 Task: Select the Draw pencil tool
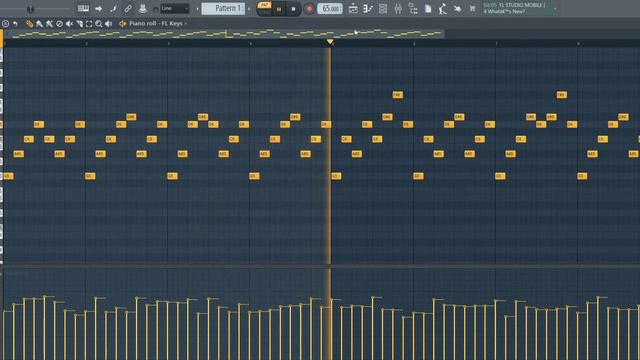[x=29, y=24]
